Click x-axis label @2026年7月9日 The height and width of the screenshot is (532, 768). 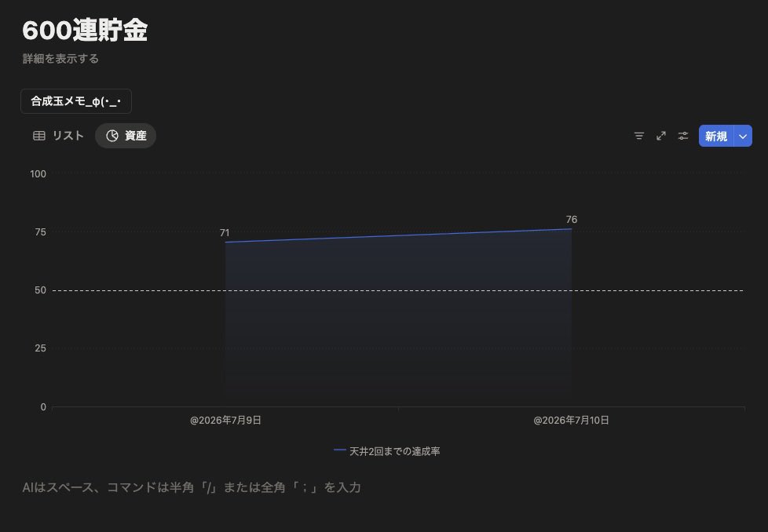[x=225, y=420]
